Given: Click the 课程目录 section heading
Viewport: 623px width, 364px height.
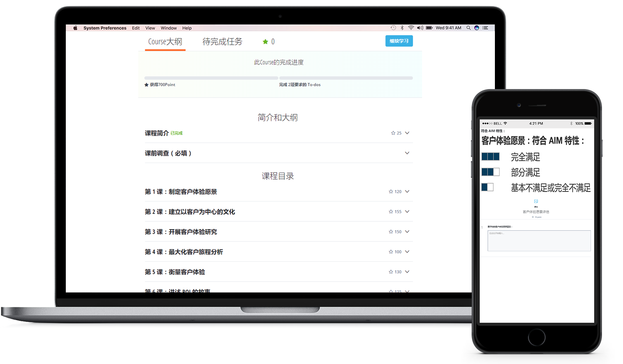Looking at the screenshot, I should point(278,176).
